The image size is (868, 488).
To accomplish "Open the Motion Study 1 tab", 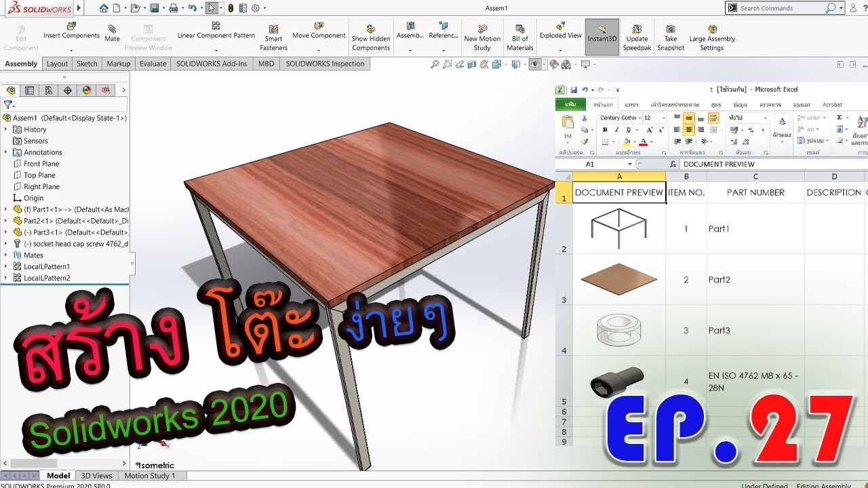I will pyautogui.click(x=150, y=476).
